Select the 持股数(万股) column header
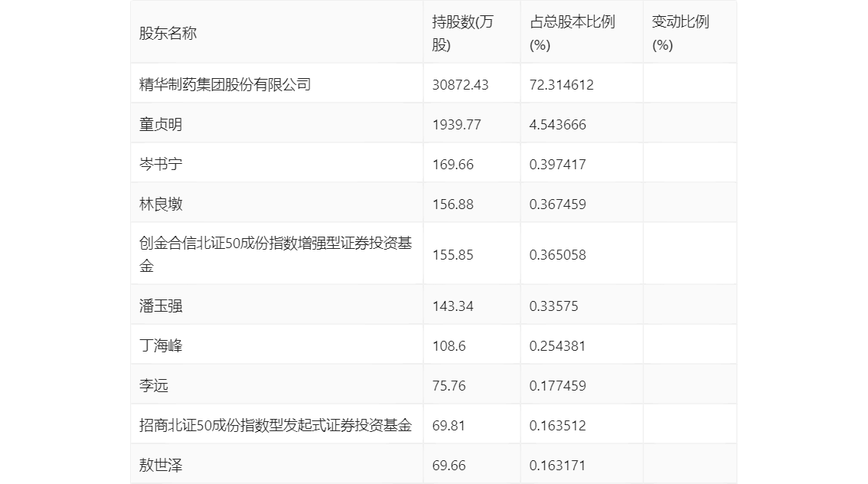Viewport: 868px width, 484px height. coord(462,33)
